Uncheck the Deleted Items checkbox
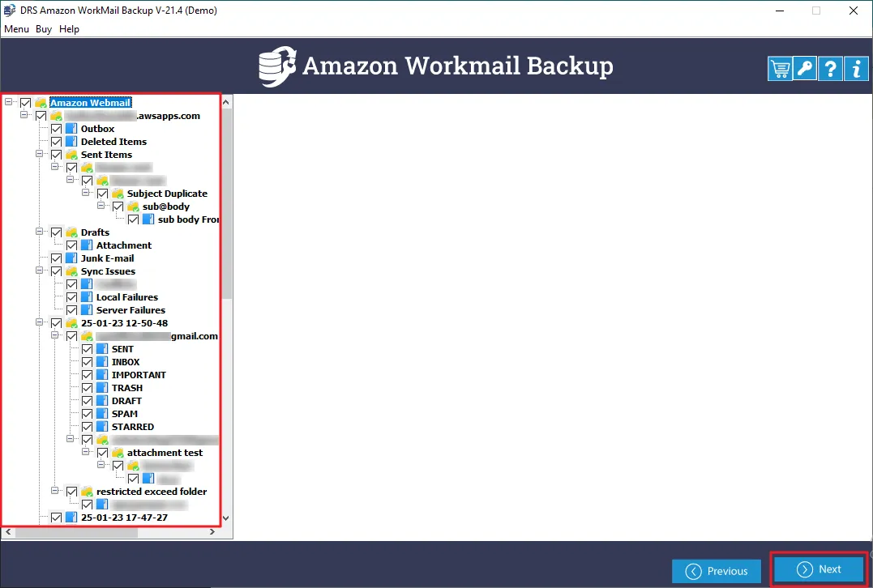This screenshot has width=873, height=588. pos(56,142)
